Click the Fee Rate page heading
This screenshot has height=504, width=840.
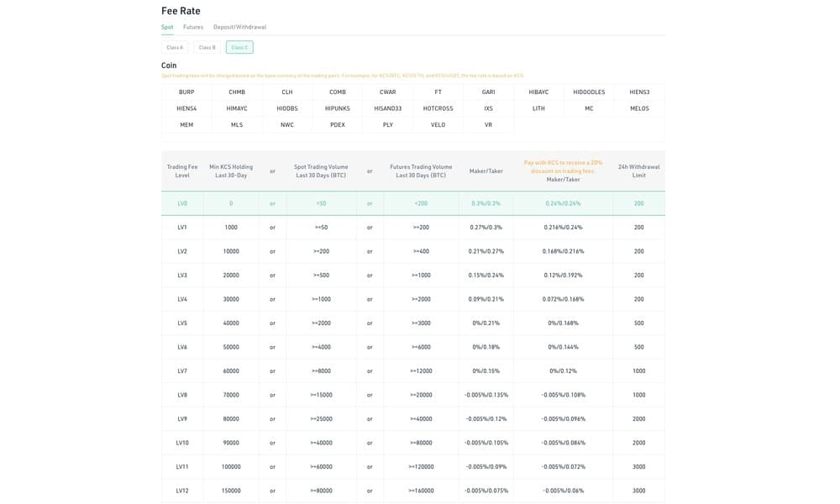tap(181, 11)
